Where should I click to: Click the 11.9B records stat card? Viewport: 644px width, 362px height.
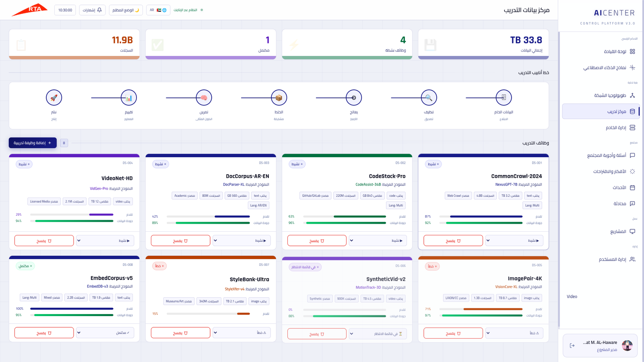pos(74,44)
